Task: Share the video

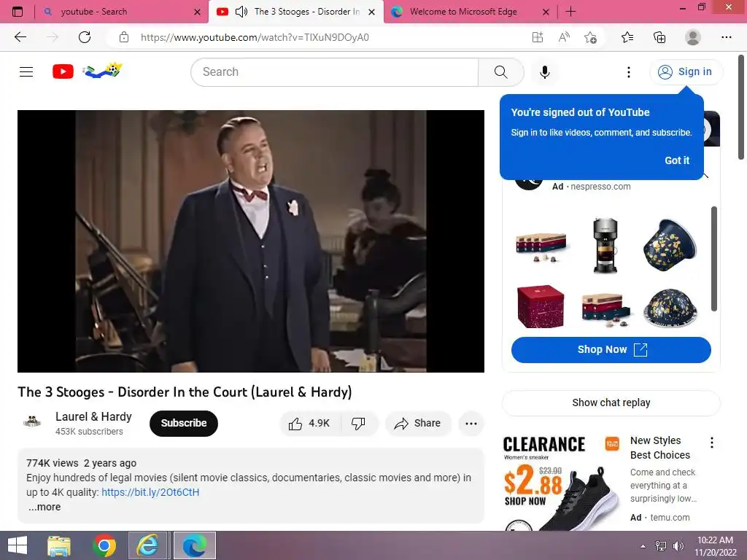Action: tap(418, 424)
